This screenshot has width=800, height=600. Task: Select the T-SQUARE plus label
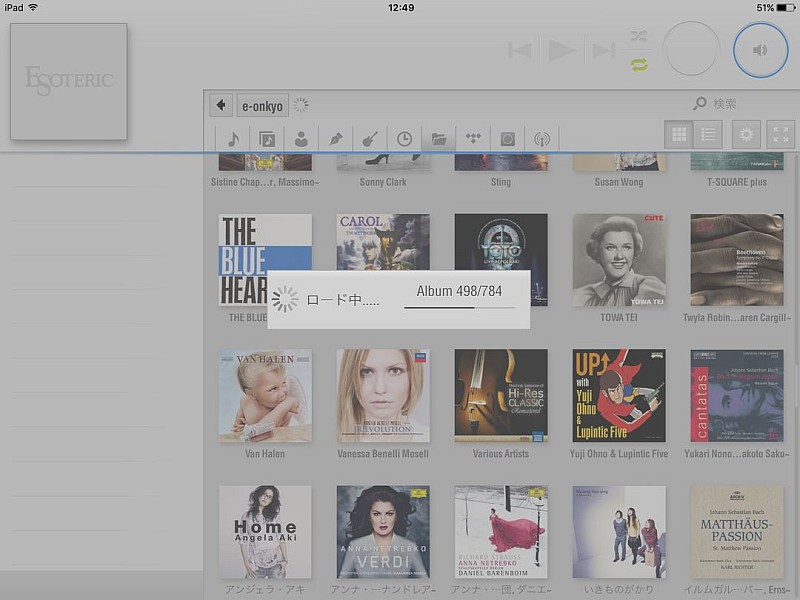(736, 182)
